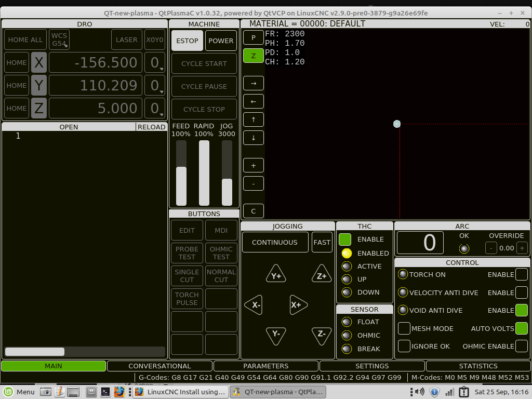
Task: Jog the X- arrow
Action: (254, 304)
